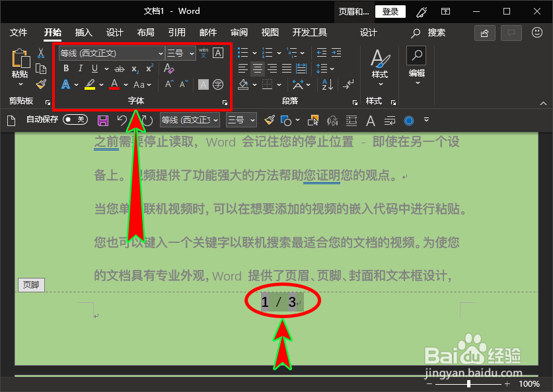Click the enclosed character (字) icon

[218, 84]
